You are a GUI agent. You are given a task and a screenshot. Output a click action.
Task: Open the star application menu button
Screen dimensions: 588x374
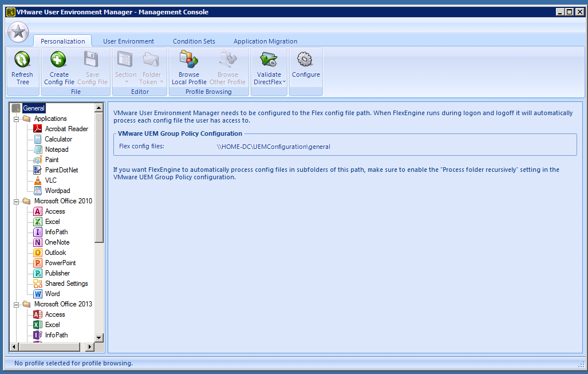(18, 33)
